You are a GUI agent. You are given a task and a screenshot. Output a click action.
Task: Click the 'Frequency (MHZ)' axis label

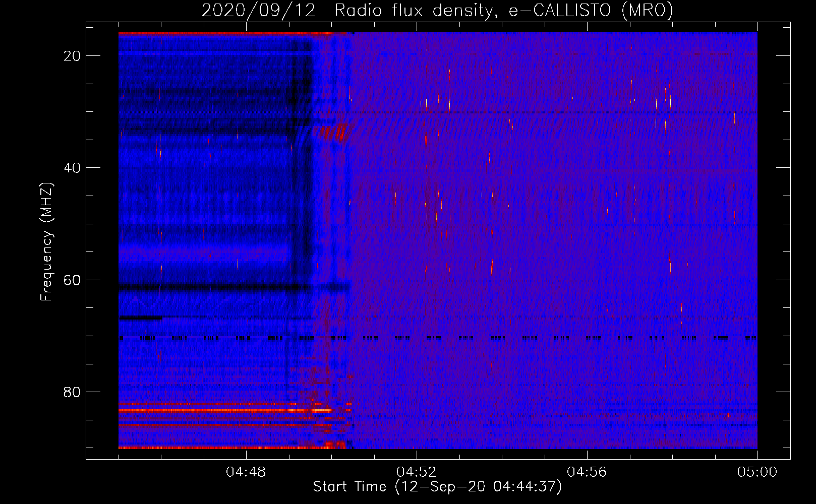click(46, 242)
